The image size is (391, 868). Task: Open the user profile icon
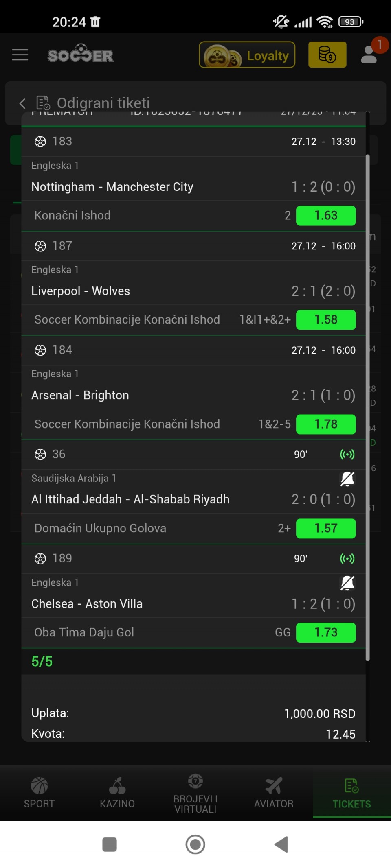(x=369, y=55)
